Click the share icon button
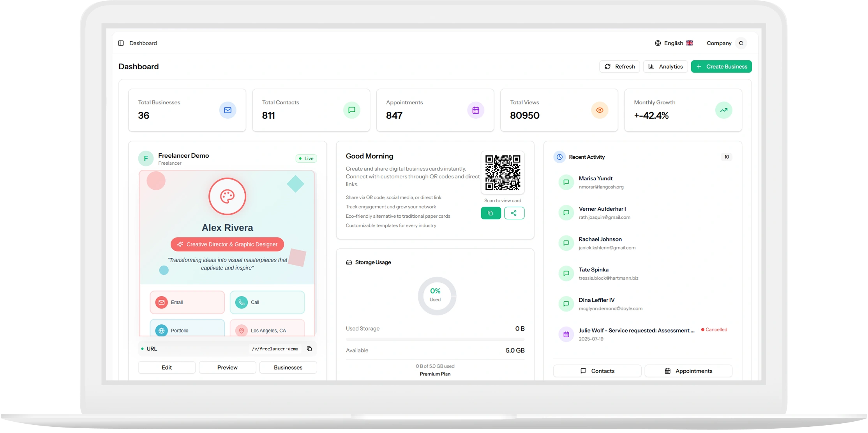 tap(514, 213)
